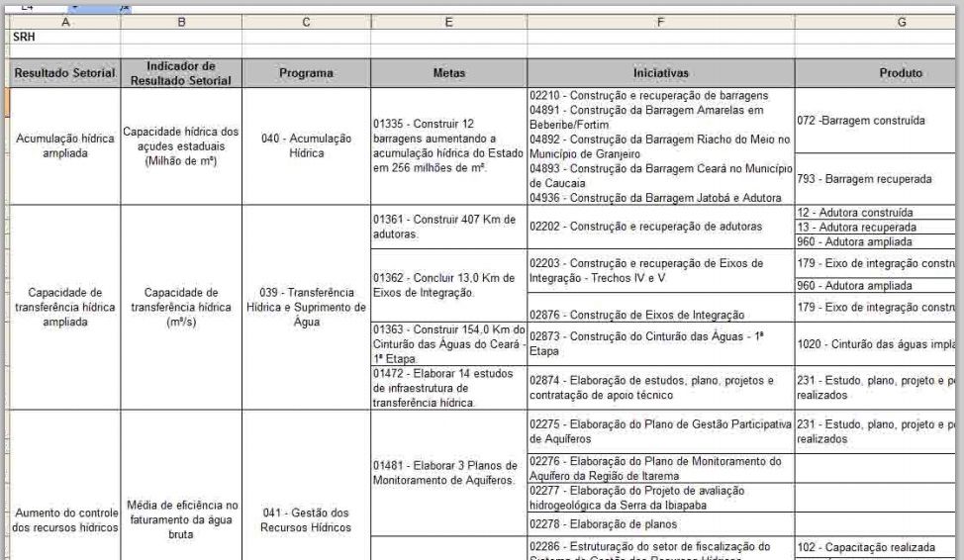Image resolution: width=964 pixels, height=560 pixels.
Task: Select column F header
Action: pos(660,20)
